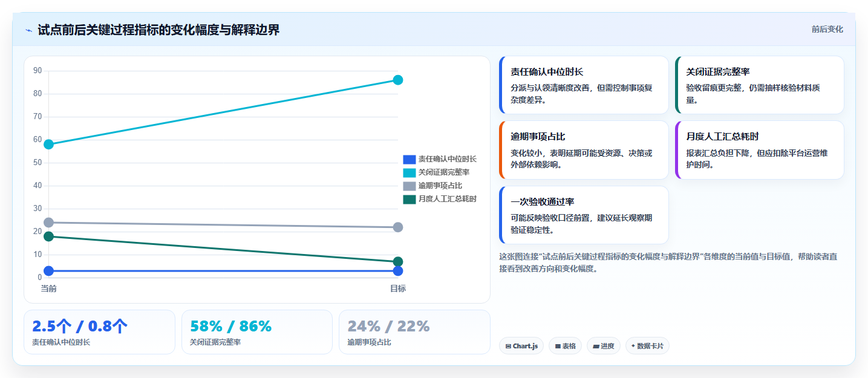868x378 pixels.
Task: Click the 58% / 86% stat card
Action: click(x=257, y=332)
